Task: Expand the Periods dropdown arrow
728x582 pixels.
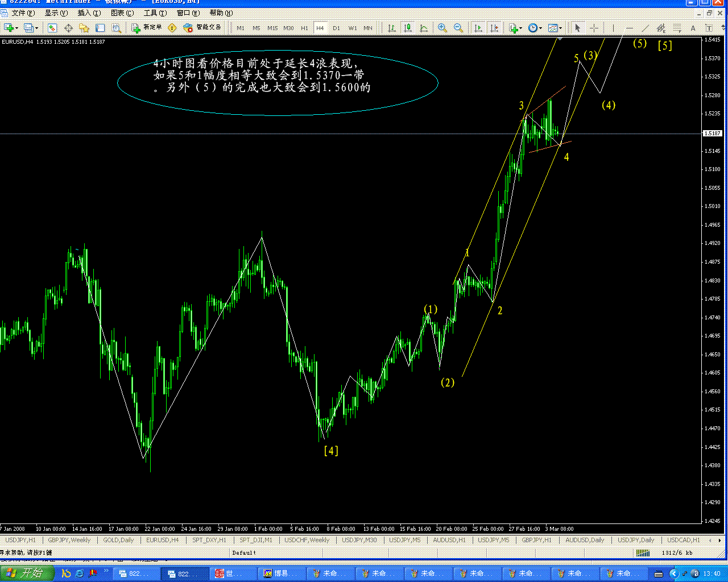Action: (x=540, y=28)
